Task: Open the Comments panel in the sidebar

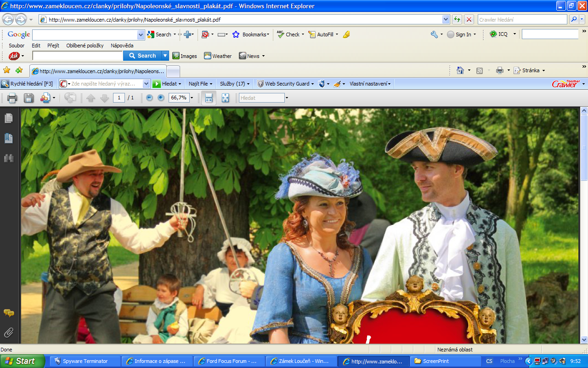Action: coord(9,313)
